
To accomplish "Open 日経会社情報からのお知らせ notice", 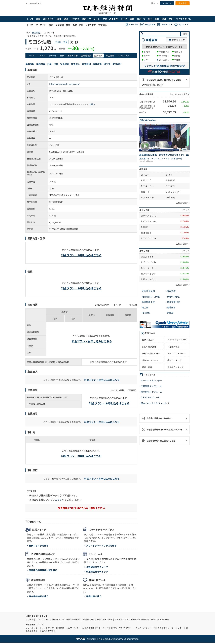I will click(x=164, y=418).
